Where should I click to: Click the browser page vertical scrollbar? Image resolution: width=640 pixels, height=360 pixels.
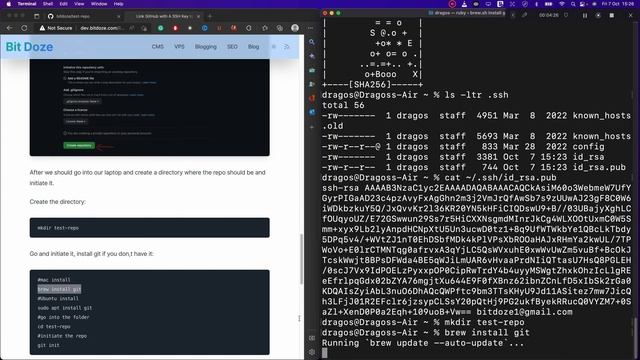point(302,259)
